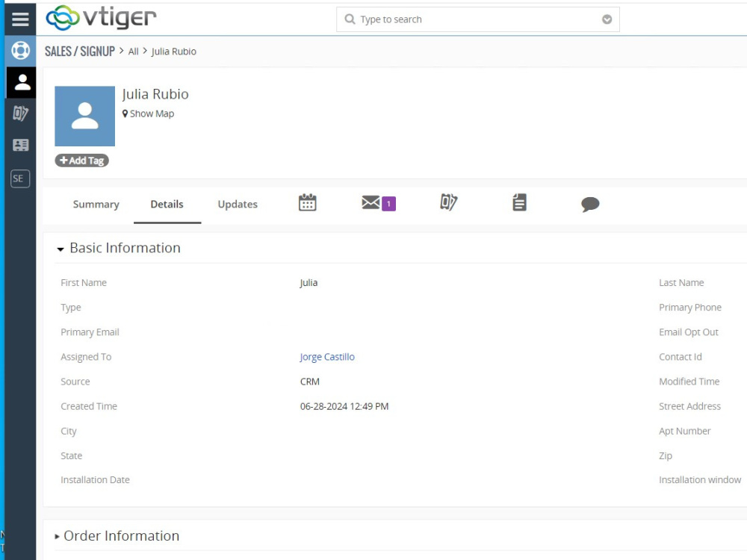Open the All breadcrumb link
Screen dimensions: 747x560
coord(134,52)
